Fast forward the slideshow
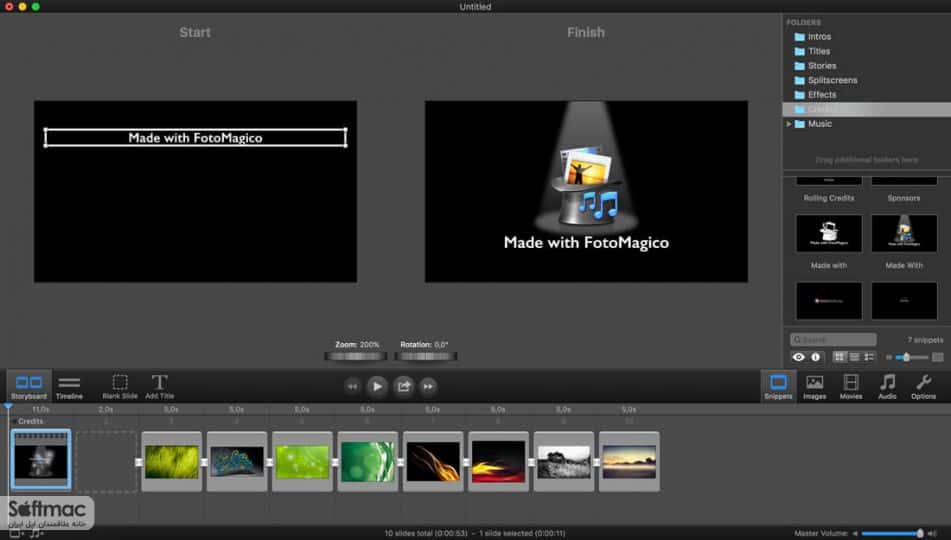This screenshot has width=951, height=540. coord(428,386)
